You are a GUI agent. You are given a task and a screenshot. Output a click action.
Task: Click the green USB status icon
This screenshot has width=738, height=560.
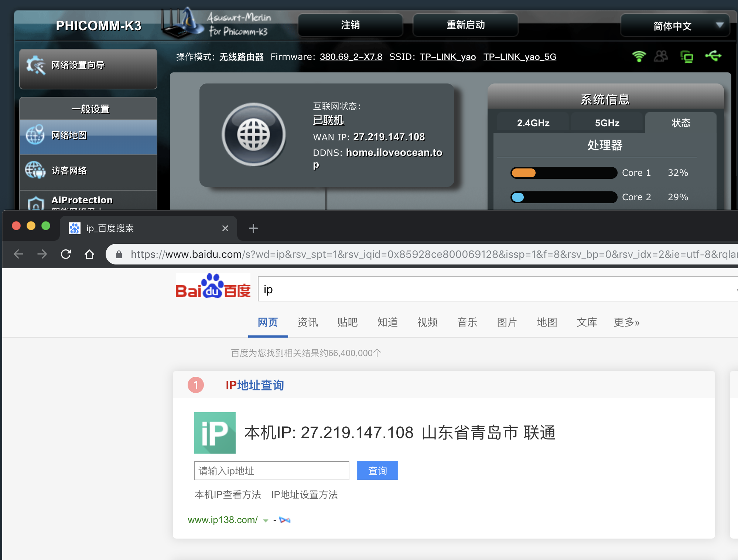(x=713, y=56)
